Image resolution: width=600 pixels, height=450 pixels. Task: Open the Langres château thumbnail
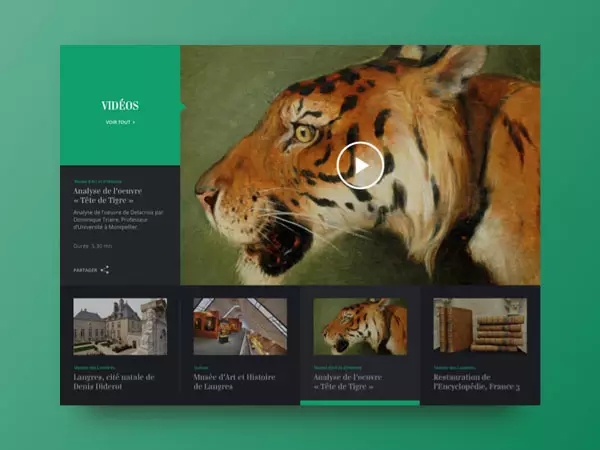point(120,327)
